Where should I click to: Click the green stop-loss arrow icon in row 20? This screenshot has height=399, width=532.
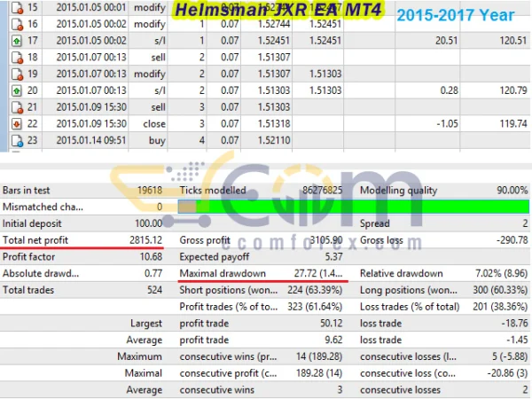tap(17, 90)
